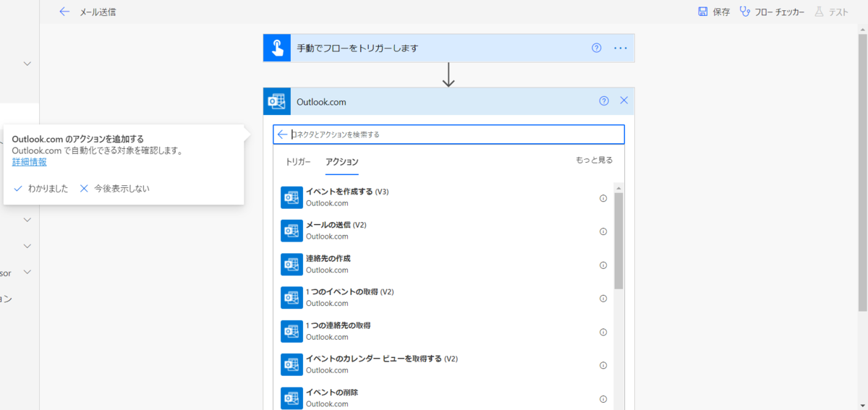Show info for 連絡先の作成

[603, 265]
